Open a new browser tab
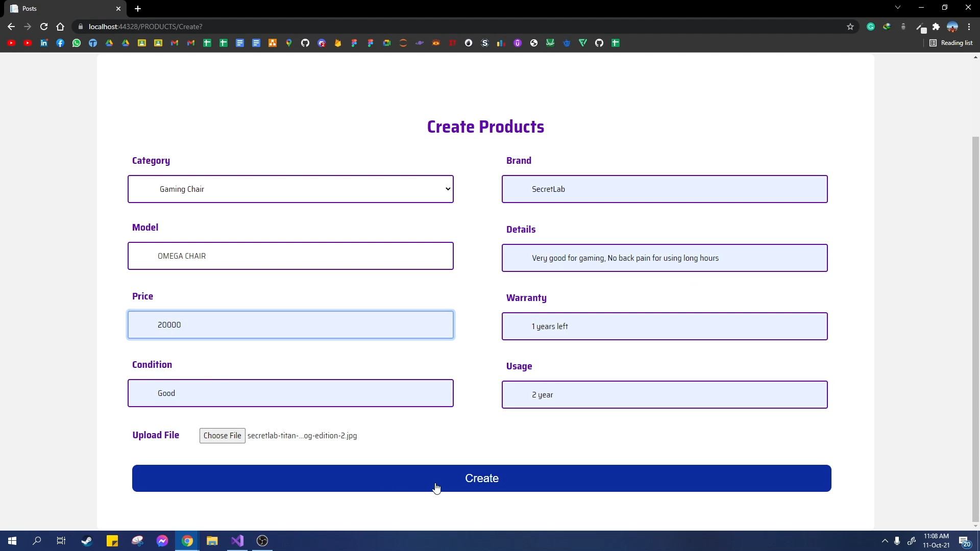 coord(138,9)
